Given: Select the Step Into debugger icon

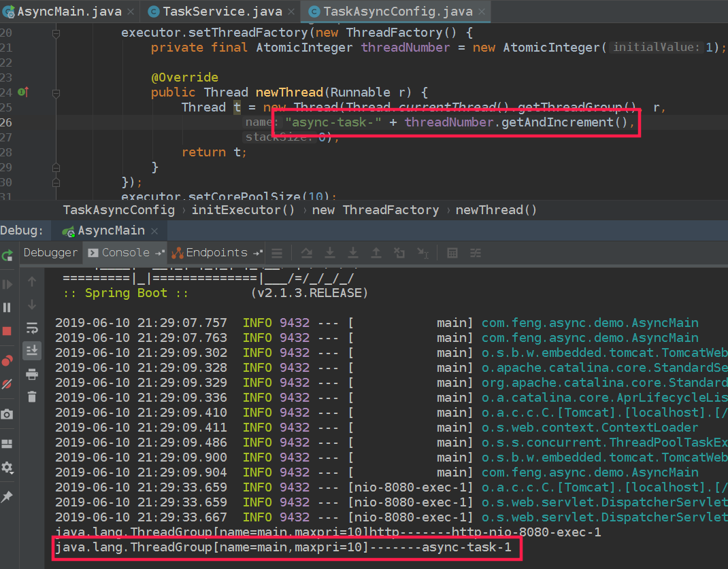Looking at the screenshot, I should (330, 253).
